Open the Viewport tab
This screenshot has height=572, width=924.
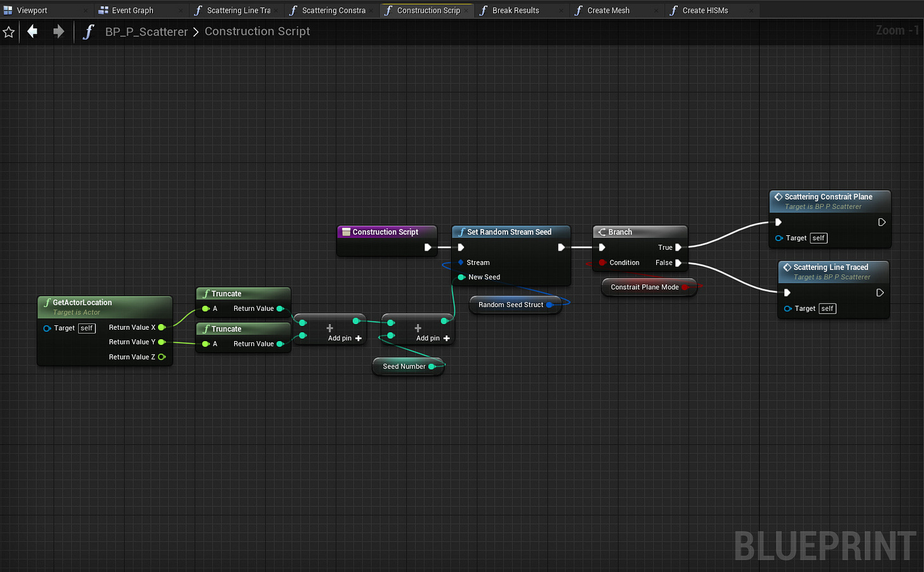tap(46, 10)
